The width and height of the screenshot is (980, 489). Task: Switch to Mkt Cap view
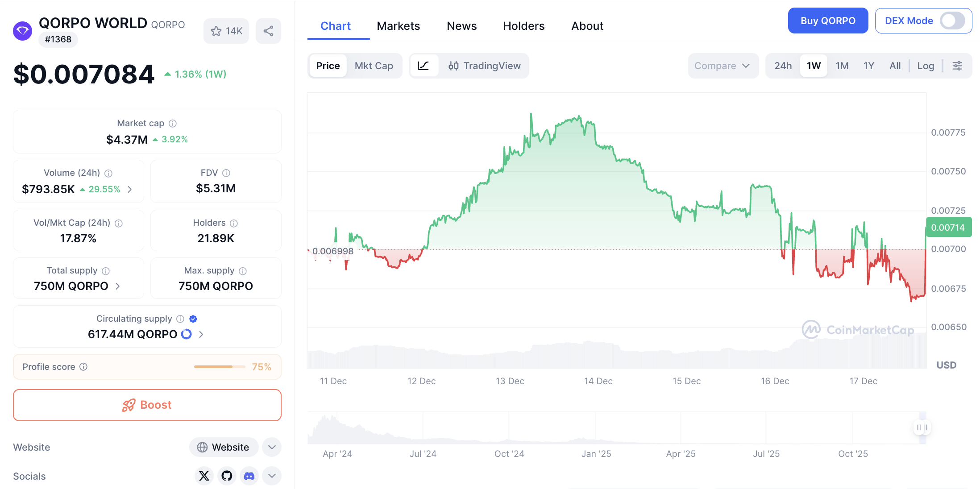(374, 66)
